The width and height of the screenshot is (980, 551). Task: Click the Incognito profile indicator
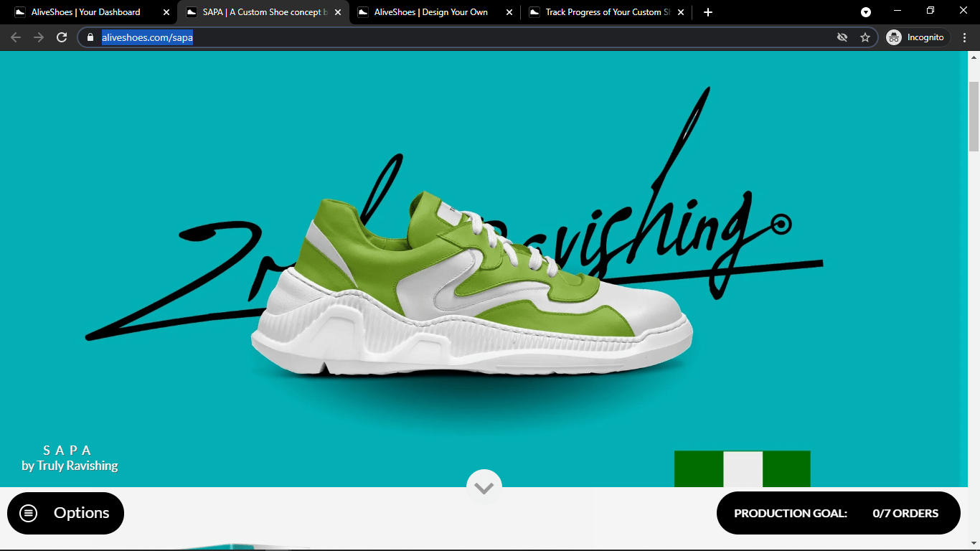pos(918,37)
